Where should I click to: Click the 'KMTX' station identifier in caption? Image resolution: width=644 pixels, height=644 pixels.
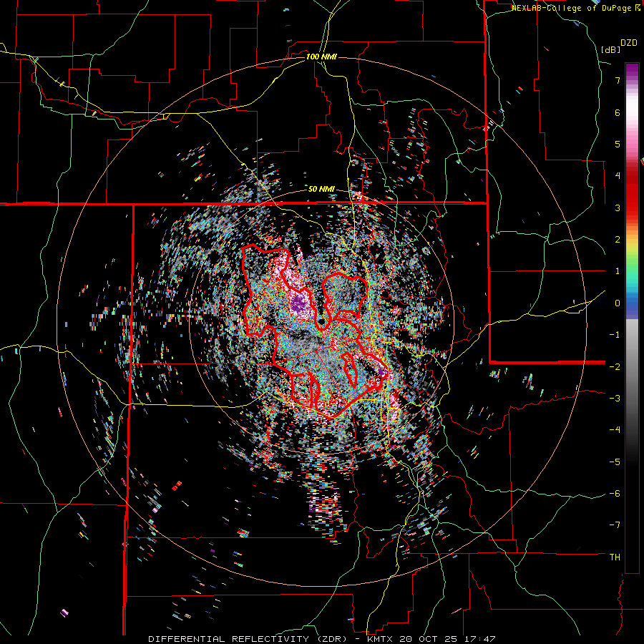click(x=379, y=639)
